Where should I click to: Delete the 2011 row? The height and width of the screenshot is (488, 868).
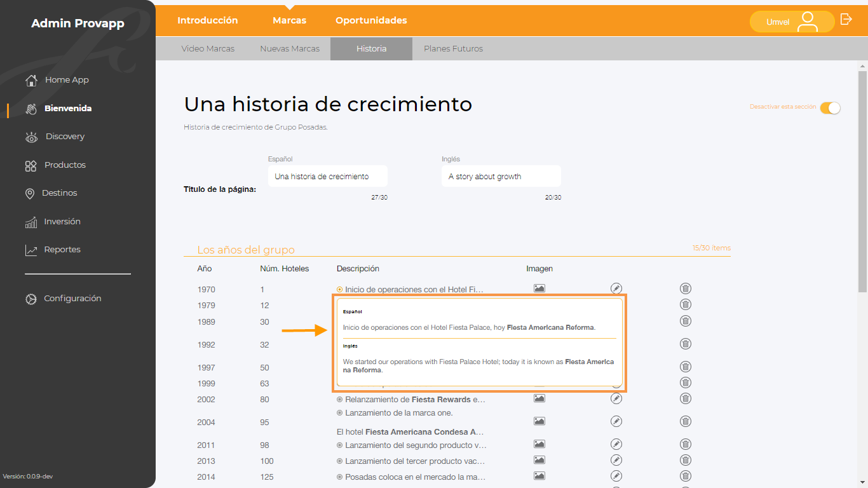686,444
